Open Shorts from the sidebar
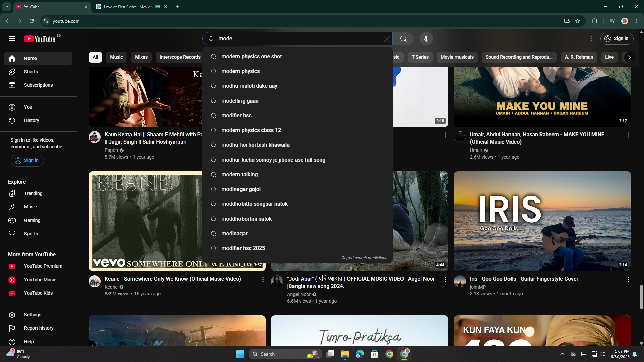The image size is (644, 362). (38, 72)
